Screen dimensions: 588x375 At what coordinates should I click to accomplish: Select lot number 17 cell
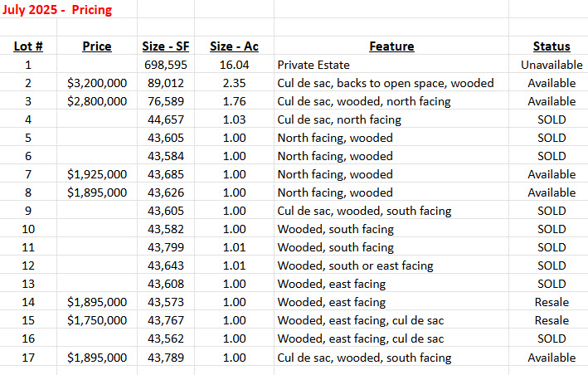click(28, 358)
